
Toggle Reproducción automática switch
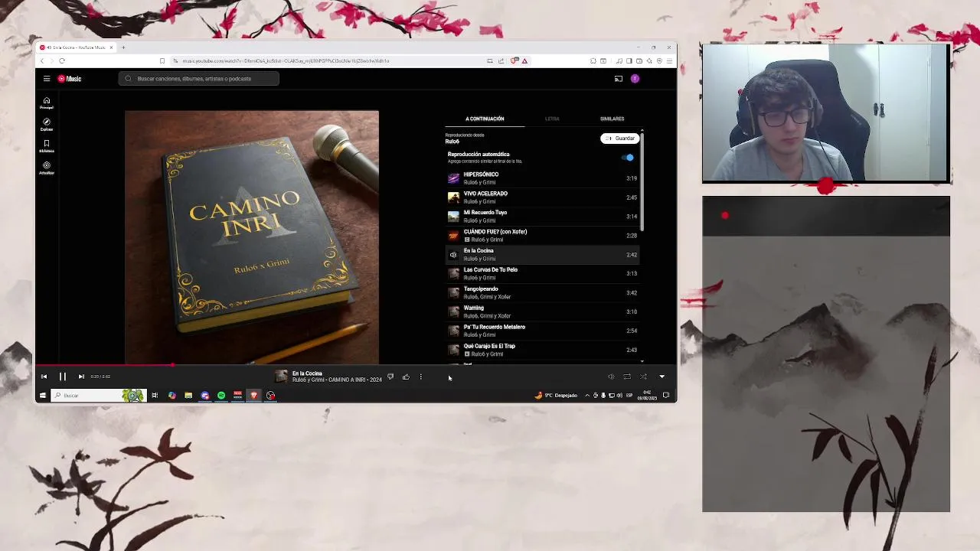628,158
